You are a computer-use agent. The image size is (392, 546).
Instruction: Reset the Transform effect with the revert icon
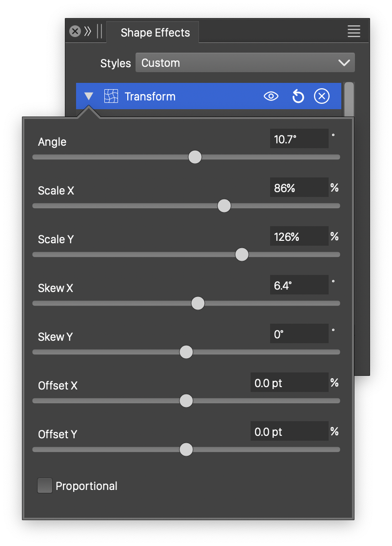pos(298,97)
